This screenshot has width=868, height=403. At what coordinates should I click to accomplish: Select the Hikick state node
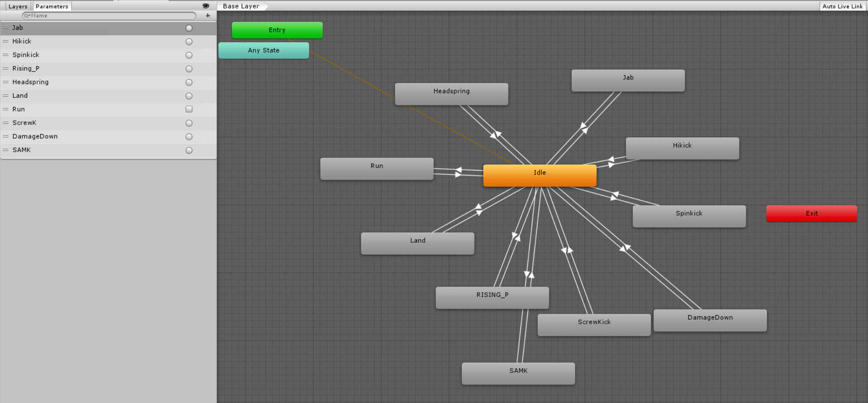[x=682, y=149]
